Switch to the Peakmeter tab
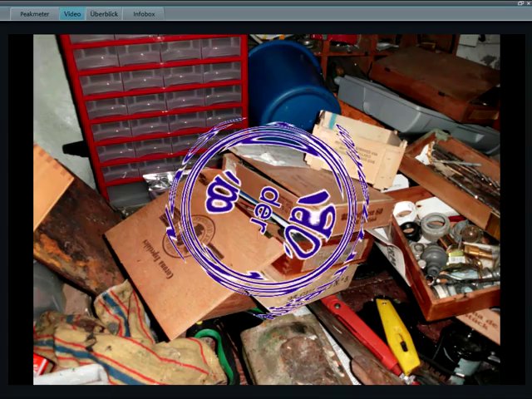The width and height of the screenshot is (532, 399). coord(35,14)
